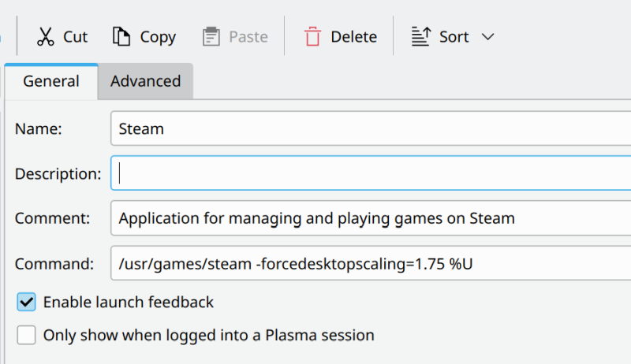Click the greyed-out Paste clipboard icon
This screenshot has height=364, width=631.
point(210,36)
